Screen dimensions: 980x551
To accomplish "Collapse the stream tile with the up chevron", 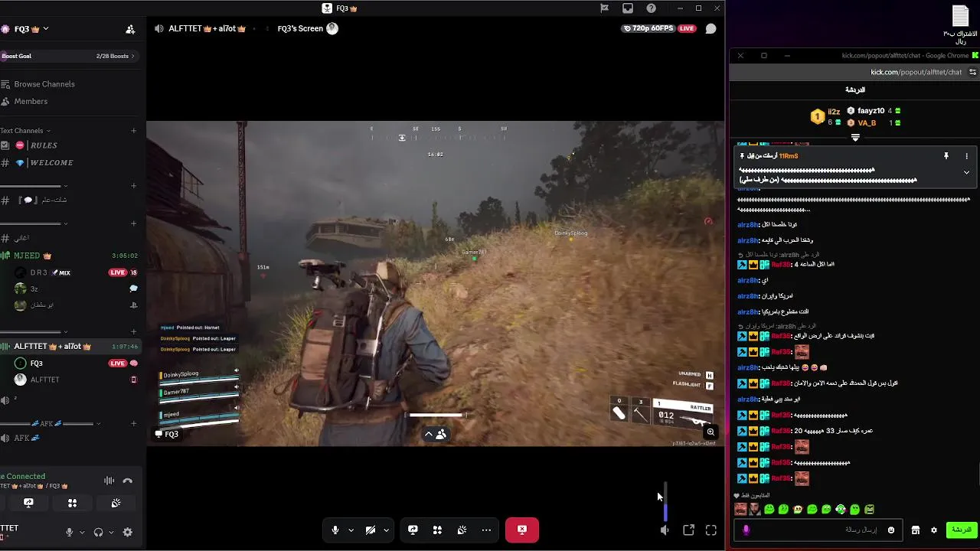I will (x=429, y=434).
